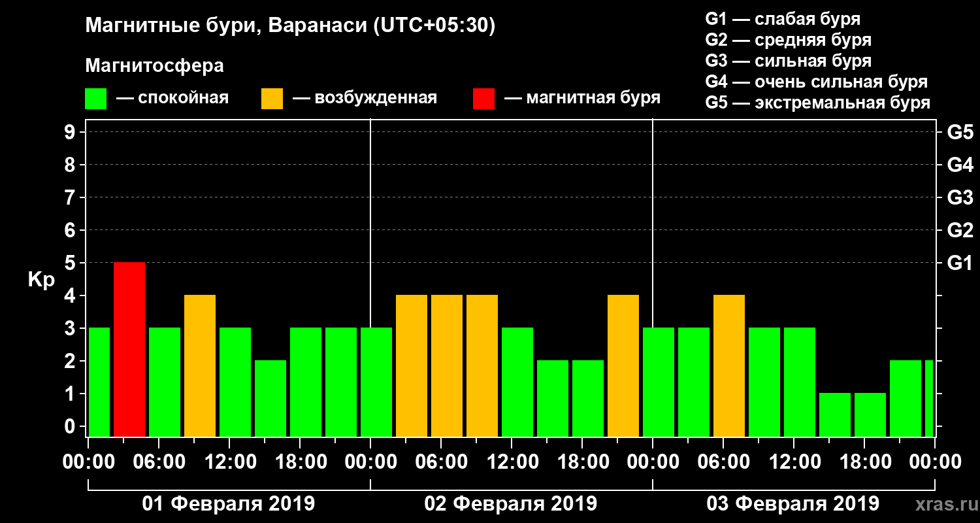Click the right-axis 'G3' label
This screenshot has width=980, height=523.
pos(960,197)
